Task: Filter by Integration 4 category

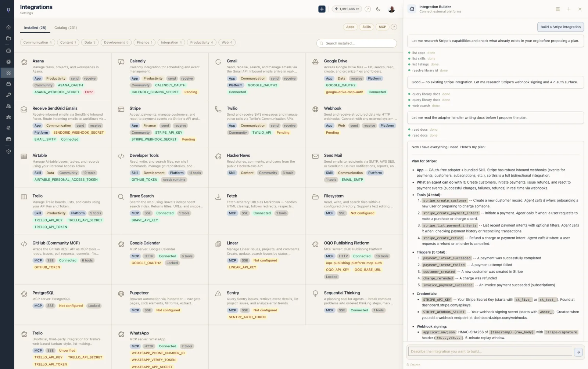Action: click(171, 43)
